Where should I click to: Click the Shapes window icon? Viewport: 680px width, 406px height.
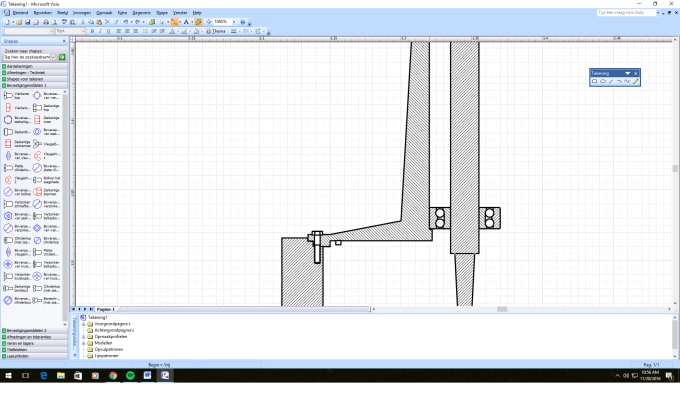tap(152, 22)
